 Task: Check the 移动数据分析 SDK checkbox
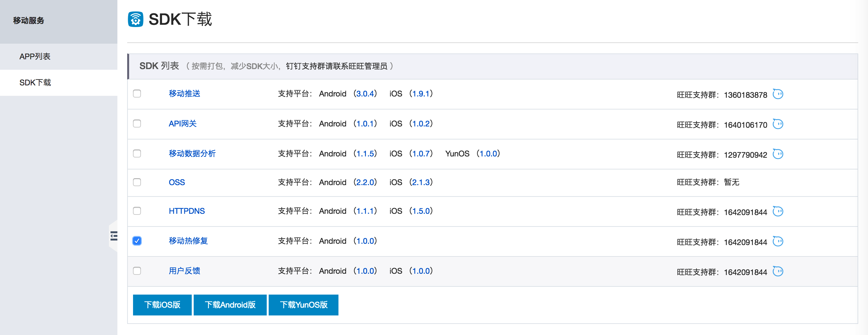137,153
